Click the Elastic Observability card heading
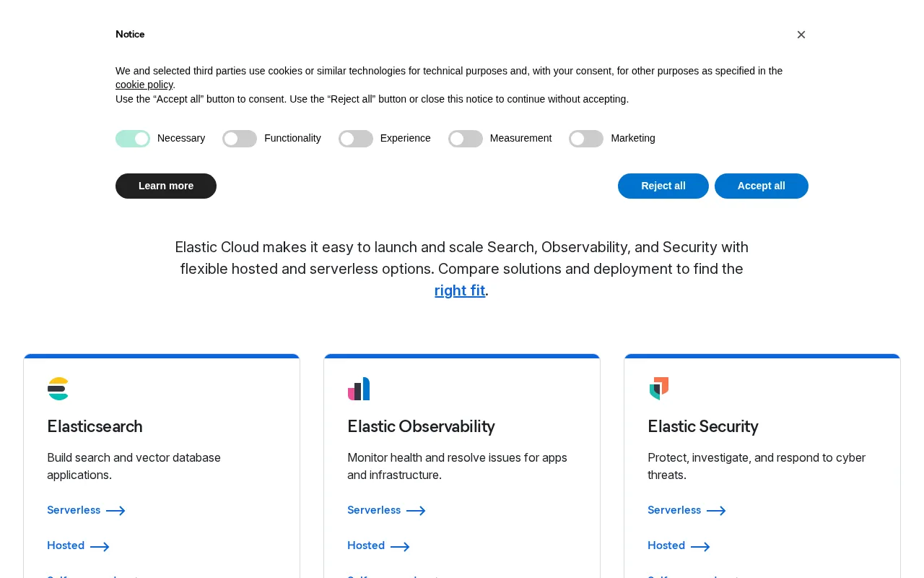The height and width of the screenshot is (578, 924). pos(421,426)
